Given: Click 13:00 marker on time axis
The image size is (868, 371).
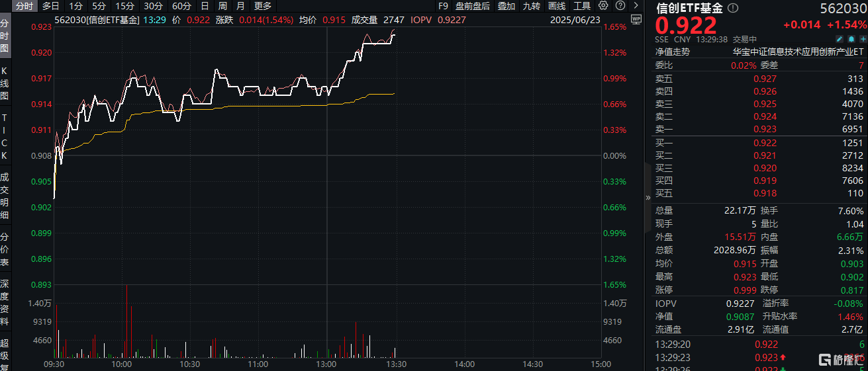Looking at the screenshot, I should coord(326,364).
